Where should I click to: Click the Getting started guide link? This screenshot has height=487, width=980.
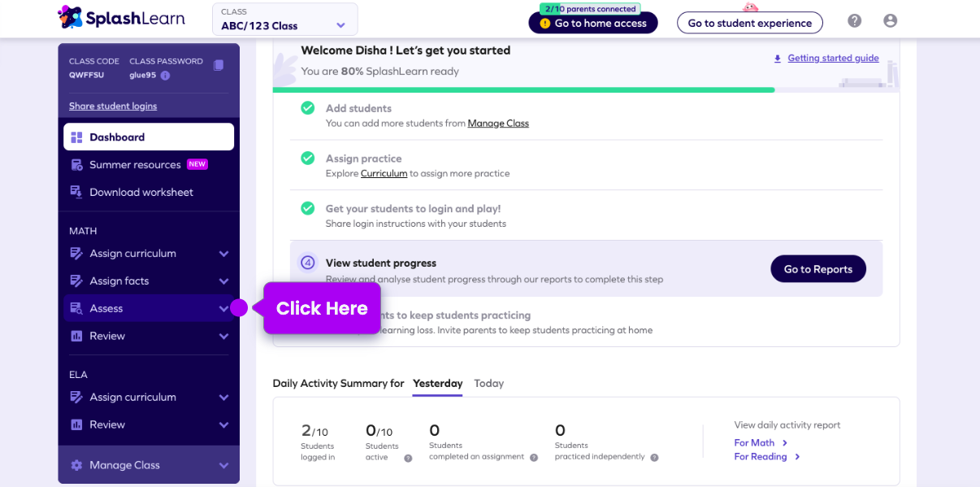832,59
